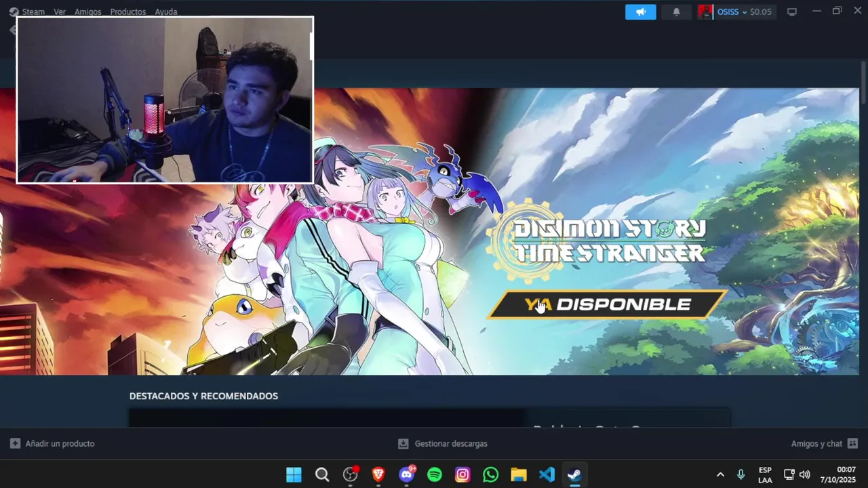Open Brave browser from the taskbar
868x488 pixels.
[x=378, y=474]
